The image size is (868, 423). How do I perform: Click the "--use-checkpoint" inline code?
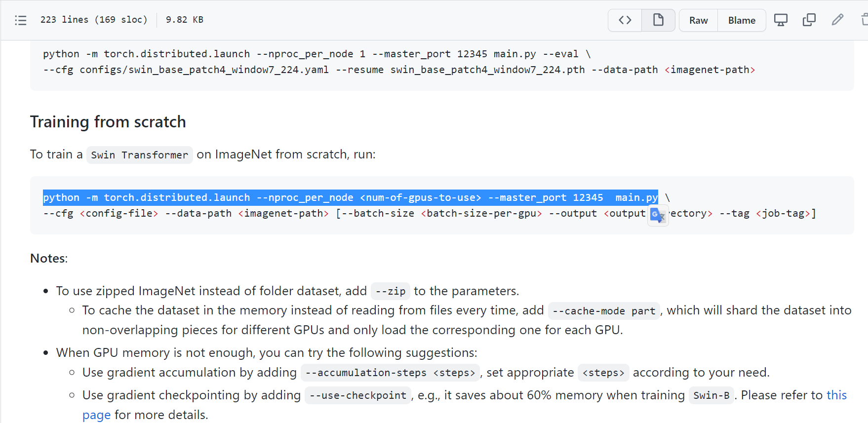point(358,395)
